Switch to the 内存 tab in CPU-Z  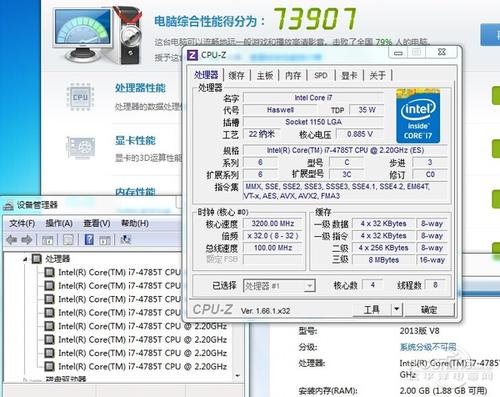(293, 76)
